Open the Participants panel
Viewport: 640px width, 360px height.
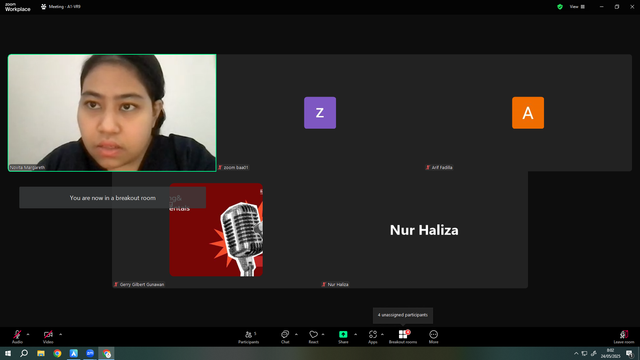[249, 337]
